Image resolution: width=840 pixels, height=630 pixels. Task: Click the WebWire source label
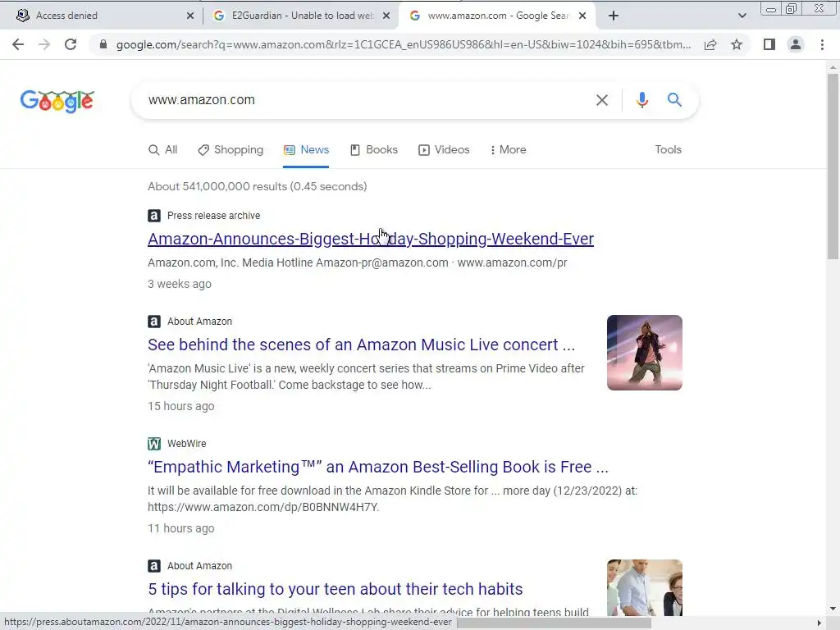(186, 444)
